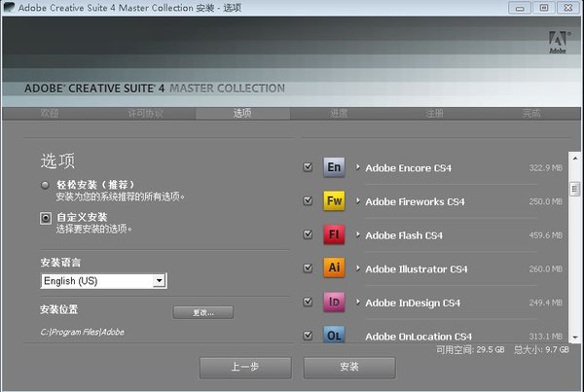Image resolution: width=584 pixels, height=392 pixels.
Task: Click the Flash Fl icon
Action: 334,234
